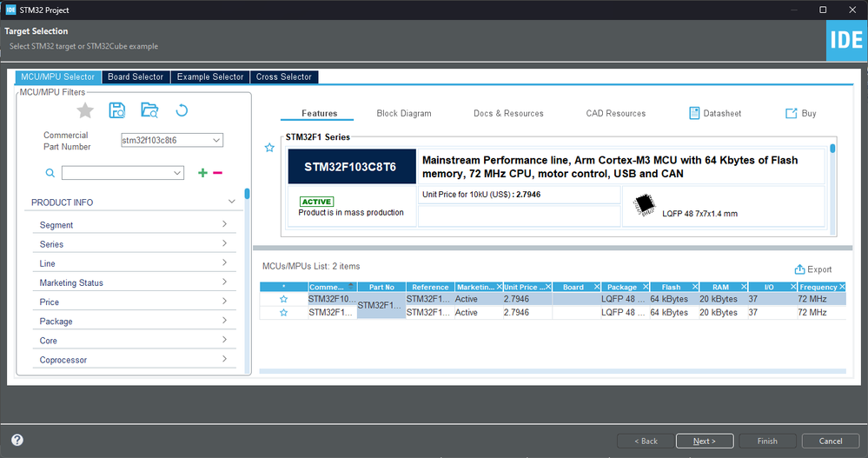
Task: Remove the Package column with its X
Action: (x=646, y=287)
